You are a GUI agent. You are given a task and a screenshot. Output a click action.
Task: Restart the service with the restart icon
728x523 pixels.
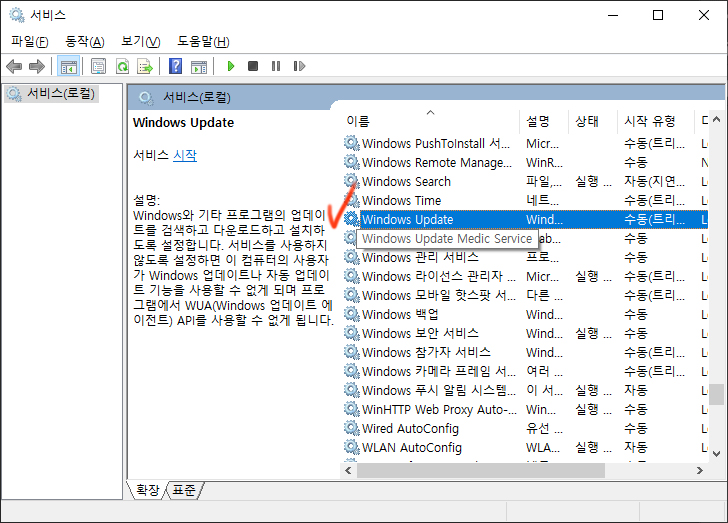[299, 66]
